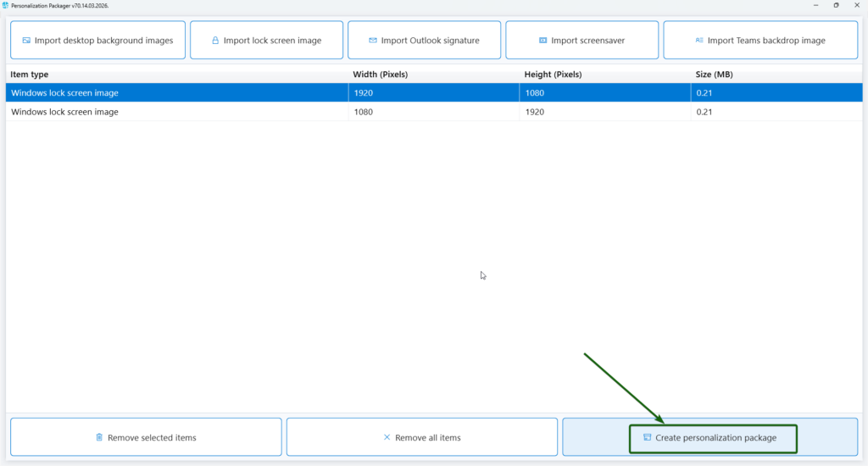This screenshot has height=466, width=868.
Task: Sort by the Item type column header
Action: pos(28,75)
